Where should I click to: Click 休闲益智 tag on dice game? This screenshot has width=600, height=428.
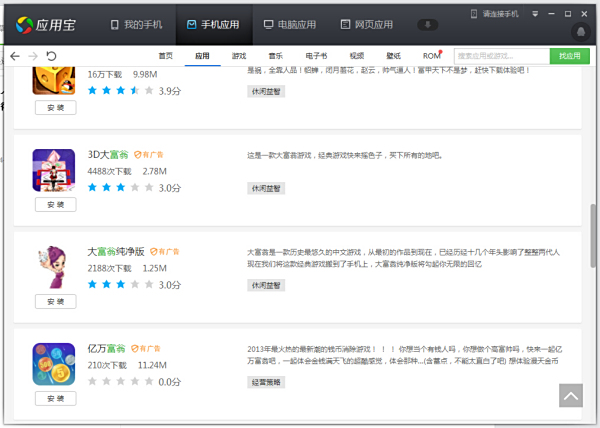click(x=266, y=91)
